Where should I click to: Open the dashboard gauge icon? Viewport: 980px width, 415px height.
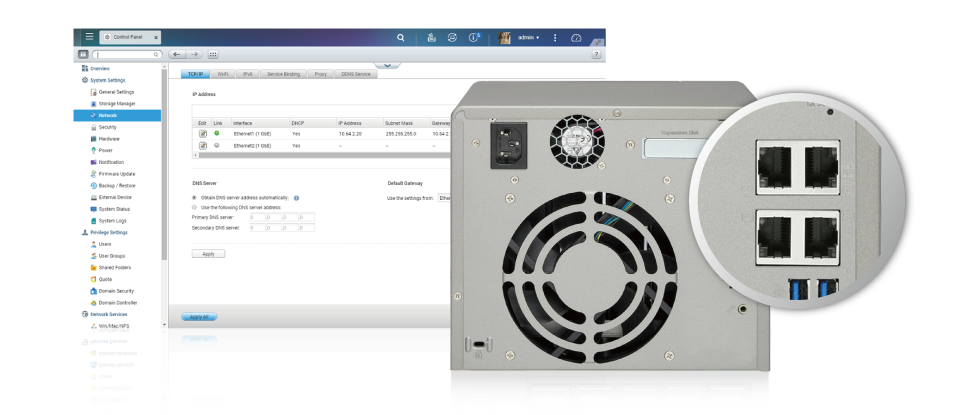coord(576,37)
